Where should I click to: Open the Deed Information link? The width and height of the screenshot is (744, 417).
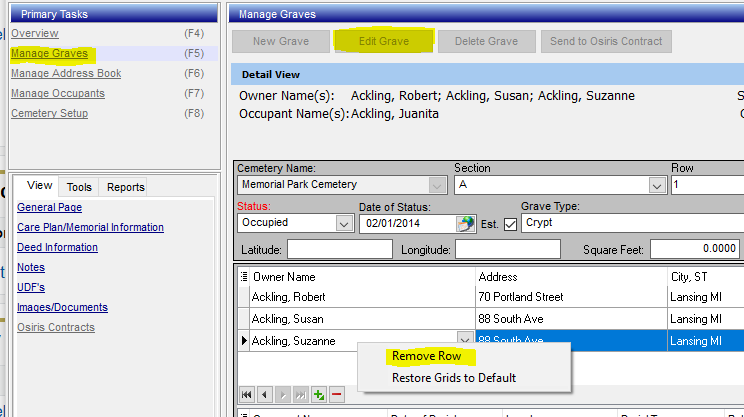pos(57,247)
